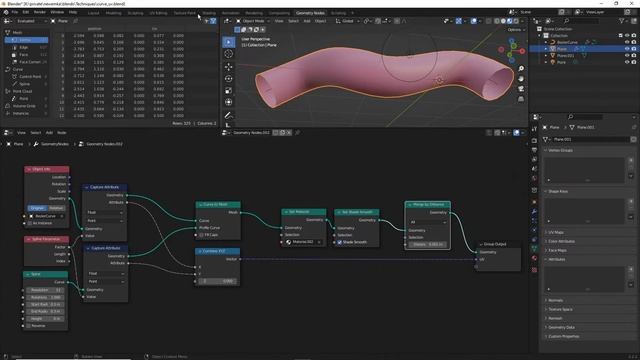Toggle camera view icon in viewport
This screenshot has width=640, height=360.
521,89
